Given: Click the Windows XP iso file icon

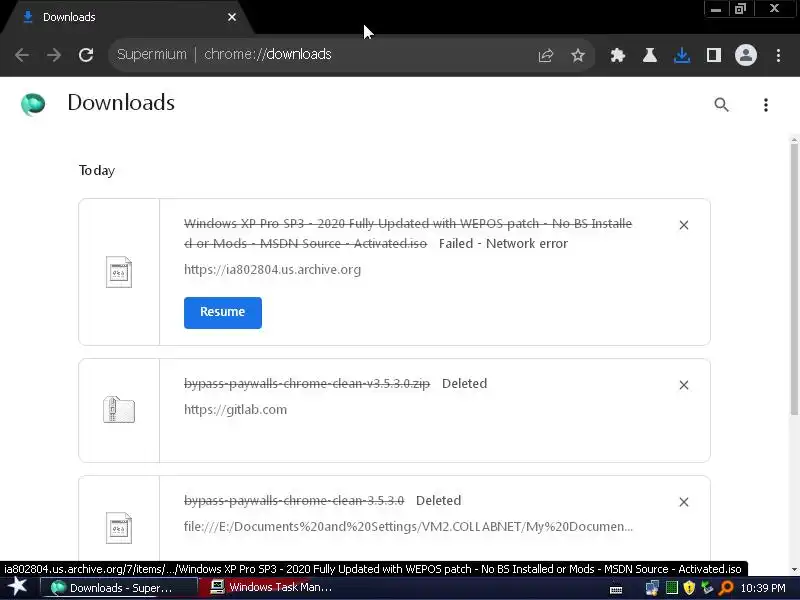Looking at the screenshot, I should coord(119,272).
